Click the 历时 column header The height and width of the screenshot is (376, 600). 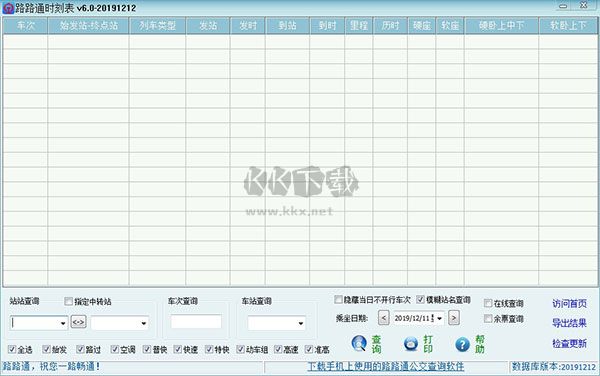tap(390, 26)
